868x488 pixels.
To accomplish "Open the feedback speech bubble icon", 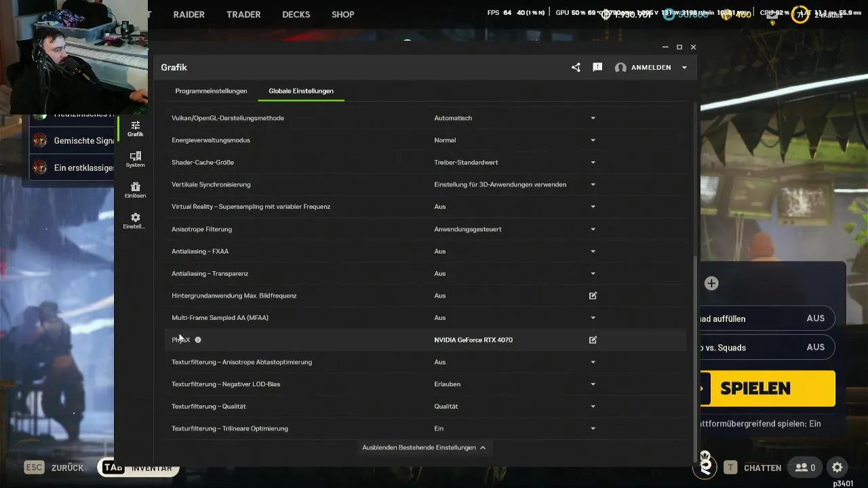I will click(597, 68).
